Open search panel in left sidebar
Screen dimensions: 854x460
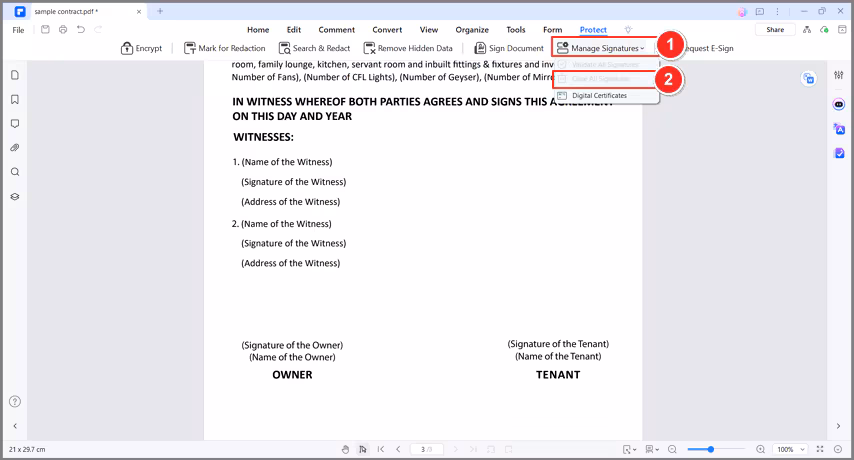click(15, 172)
